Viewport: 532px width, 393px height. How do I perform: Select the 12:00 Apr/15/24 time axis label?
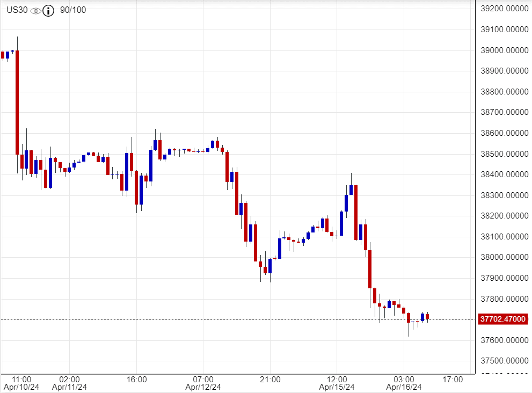tap(337, 383)
